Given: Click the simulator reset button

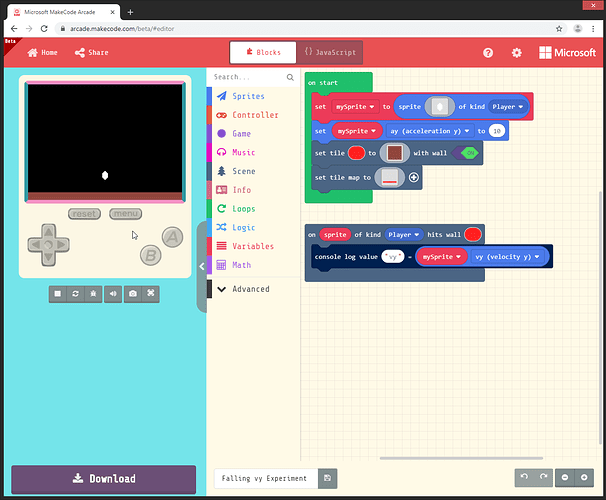Looking at the screenshot, I should [x=84, y=214].
